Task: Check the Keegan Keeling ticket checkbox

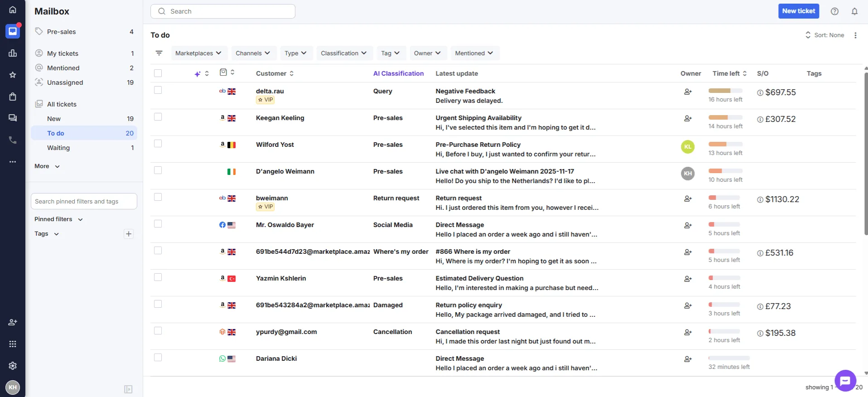Action: (158, 117)
